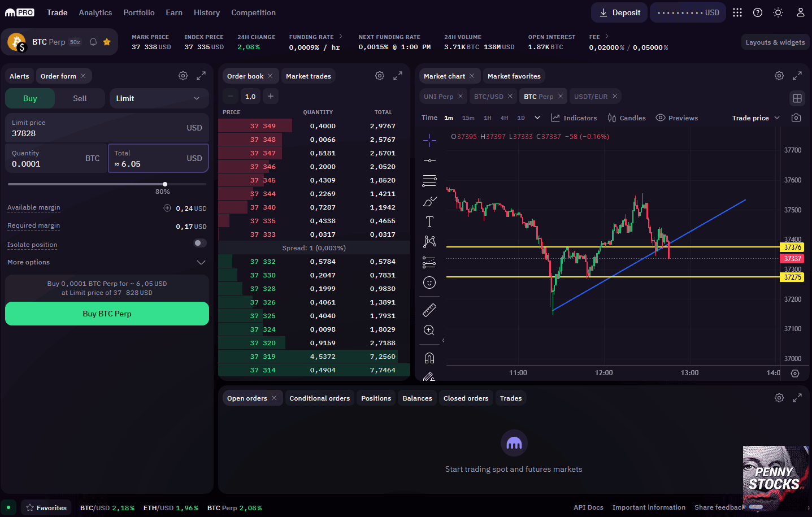Viewport: 812px width, 517px height.
Task: Decrease order book grouping with minus
Action: coord(230,96)
